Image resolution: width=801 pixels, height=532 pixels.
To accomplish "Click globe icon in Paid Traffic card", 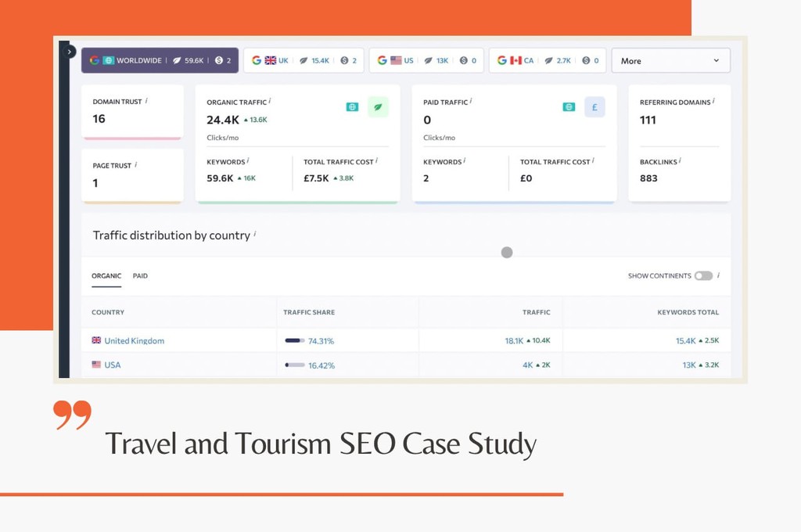I will (569, 107).
